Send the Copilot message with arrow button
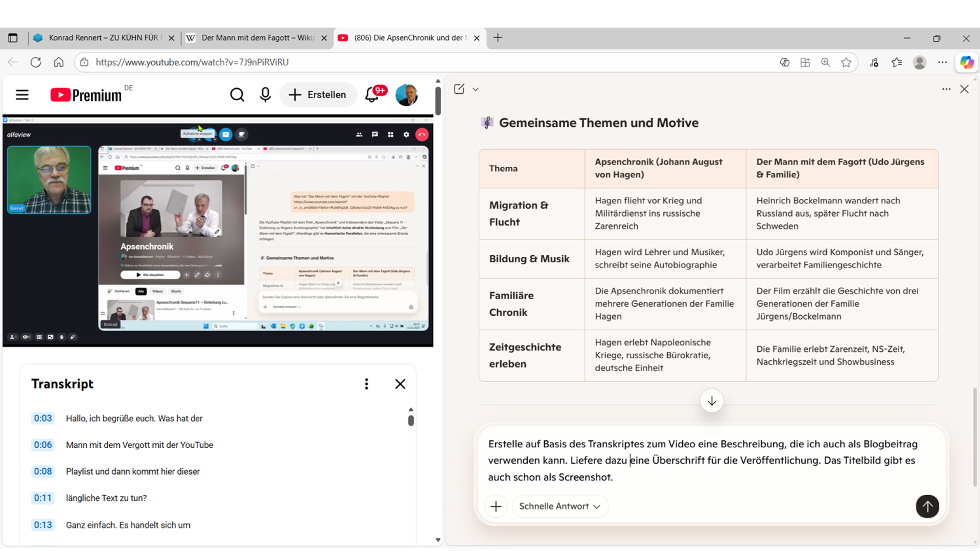 pos(927,506)
